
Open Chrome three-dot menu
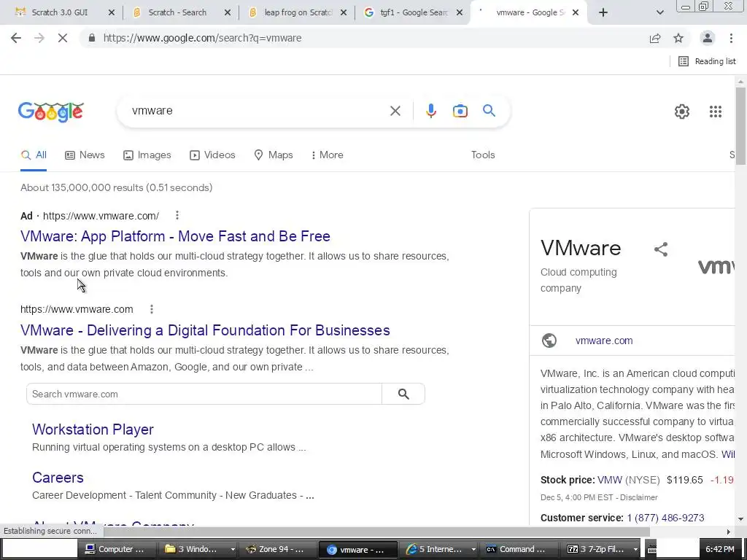tap(731, 38)
